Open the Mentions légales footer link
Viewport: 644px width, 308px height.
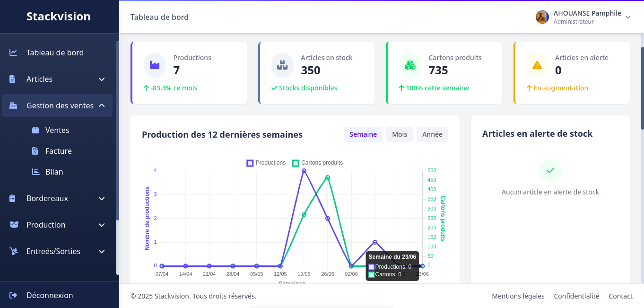[518, 296]
